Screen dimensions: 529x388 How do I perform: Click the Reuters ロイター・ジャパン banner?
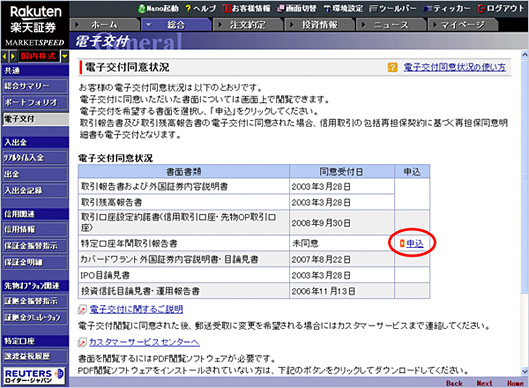tap(34, 376)
